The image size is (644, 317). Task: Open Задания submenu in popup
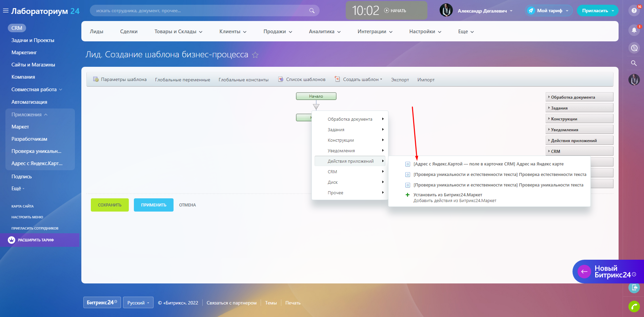350,130
